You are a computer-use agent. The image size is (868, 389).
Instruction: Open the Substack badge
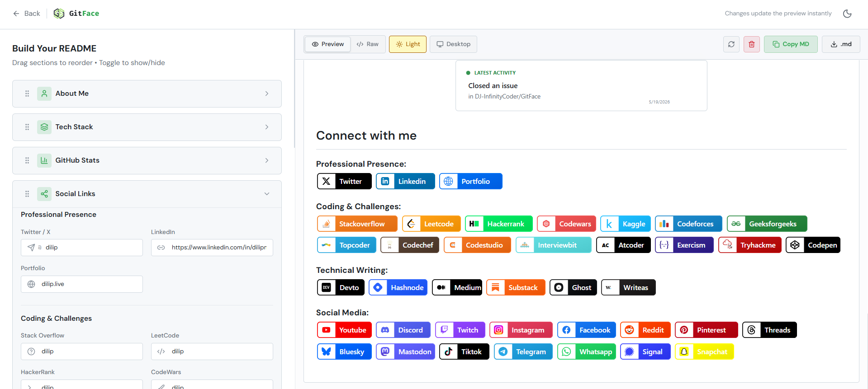coord(516,287)
